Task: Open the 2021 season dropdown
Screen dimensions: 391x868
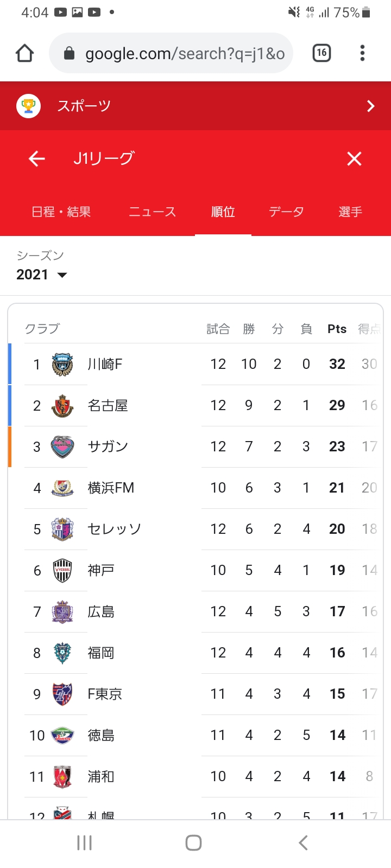Action: 42,275
